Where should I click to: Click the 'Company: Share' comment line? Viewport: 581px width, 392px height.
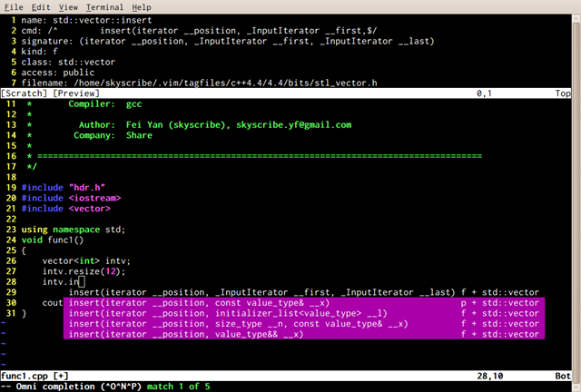click(x=89, y=135)
